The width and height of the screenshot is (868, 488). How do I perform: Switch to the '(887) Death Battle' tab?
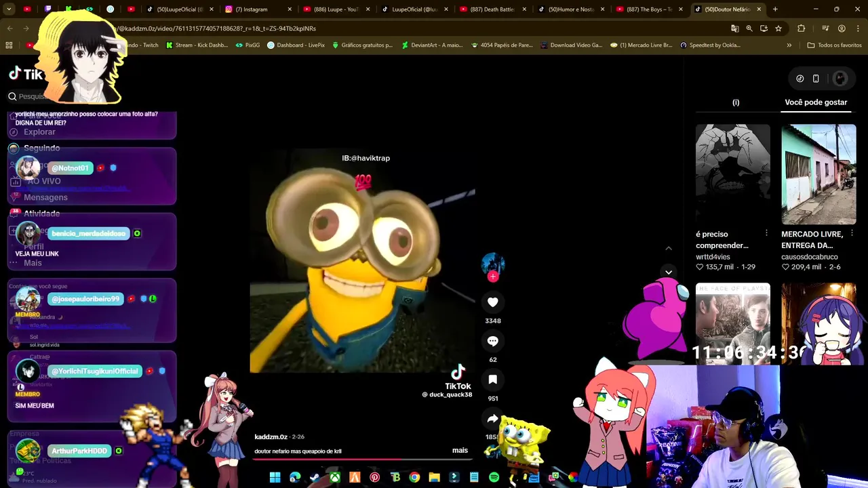coord(492,9)
